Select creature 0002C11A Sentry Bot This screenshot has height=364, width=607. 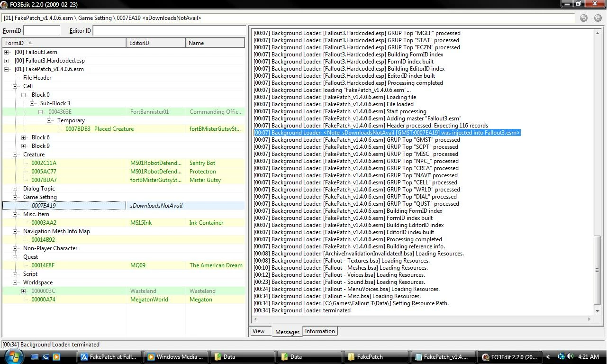(x=123, y=163)
